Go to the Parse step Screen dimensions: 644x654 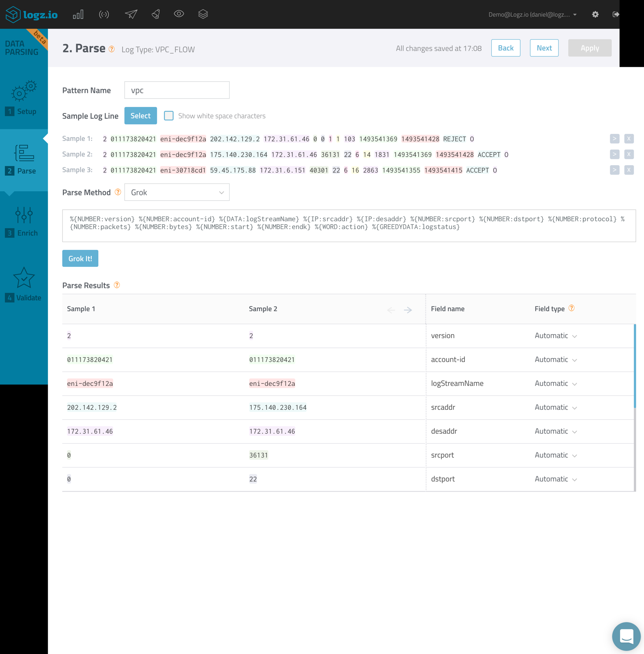24,160
